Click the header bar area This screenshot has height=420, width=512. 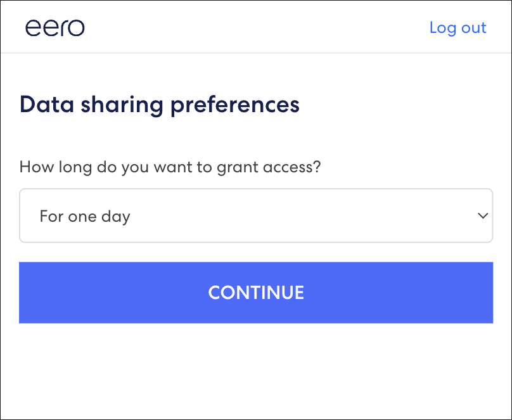(256, 27)
